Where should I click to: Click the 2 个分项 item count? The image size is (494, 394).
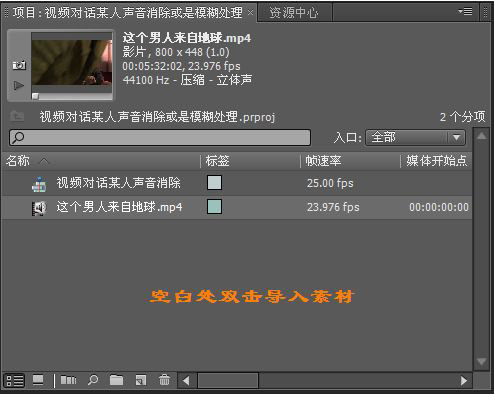462,117
